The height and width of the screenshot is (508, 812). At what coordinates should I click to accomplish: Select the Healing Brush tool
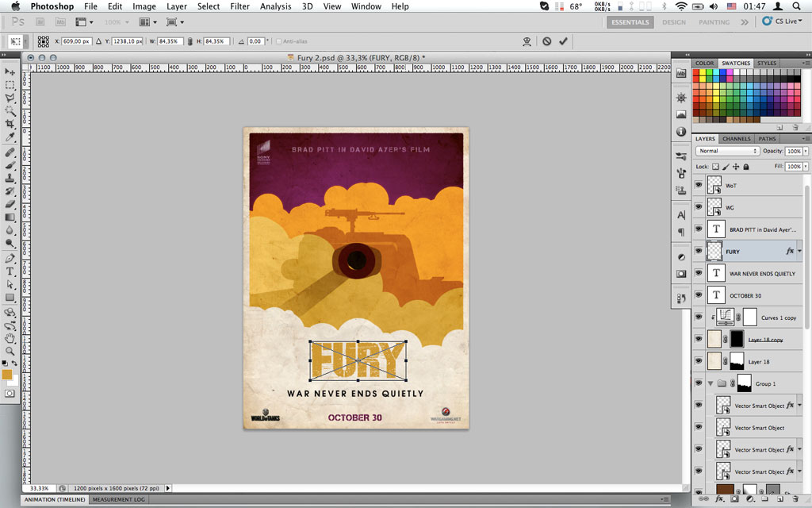coord(10,152)
